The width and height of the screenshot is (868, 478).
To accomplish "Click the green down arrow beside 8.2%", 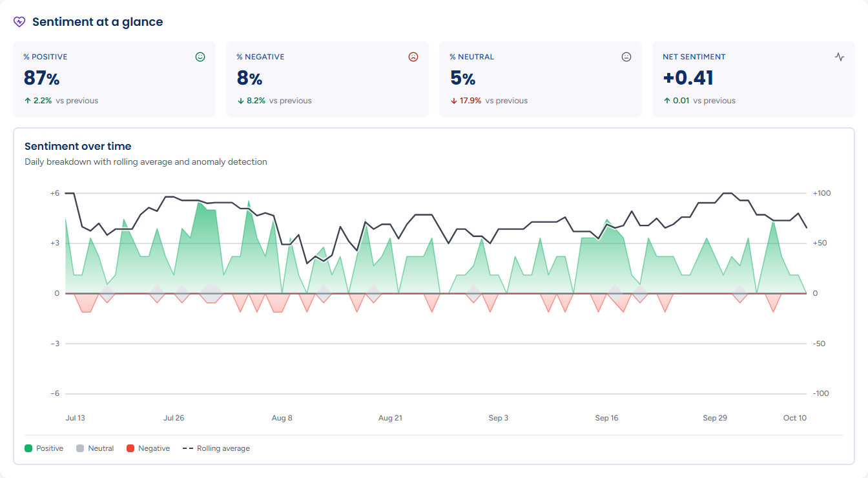I will 240,101.
